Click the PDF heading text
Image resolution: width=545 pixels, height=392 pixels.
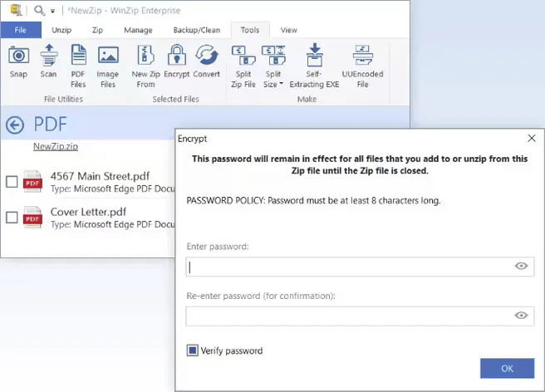pos(50,125)
